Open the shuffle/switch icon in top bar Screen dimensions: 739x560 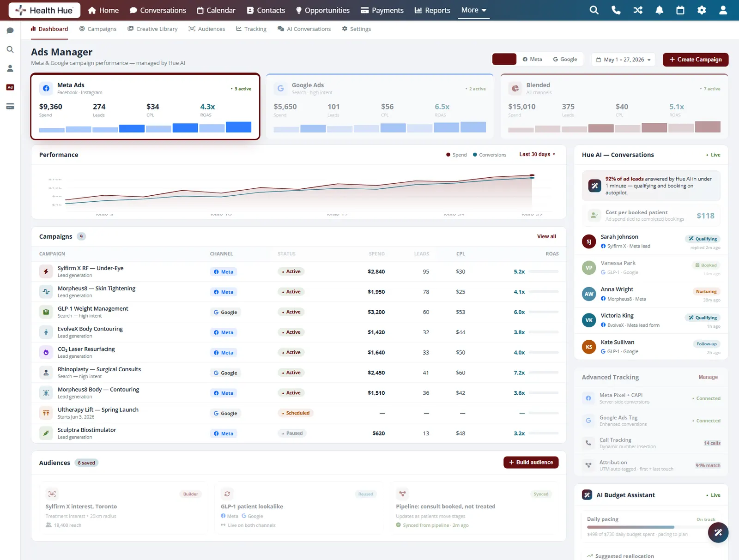[x=638, y=10]
